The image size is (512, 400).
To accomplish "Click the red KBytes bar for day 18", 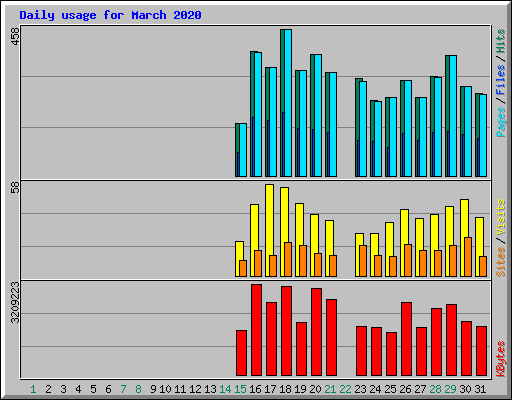I will [287, 331].
